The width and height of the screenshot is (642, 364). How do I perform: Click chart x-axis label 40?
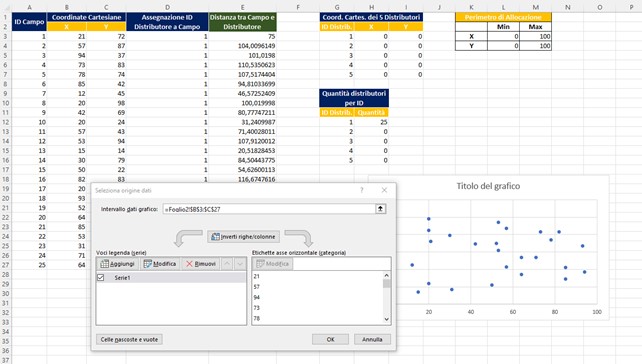coord(471,312)
